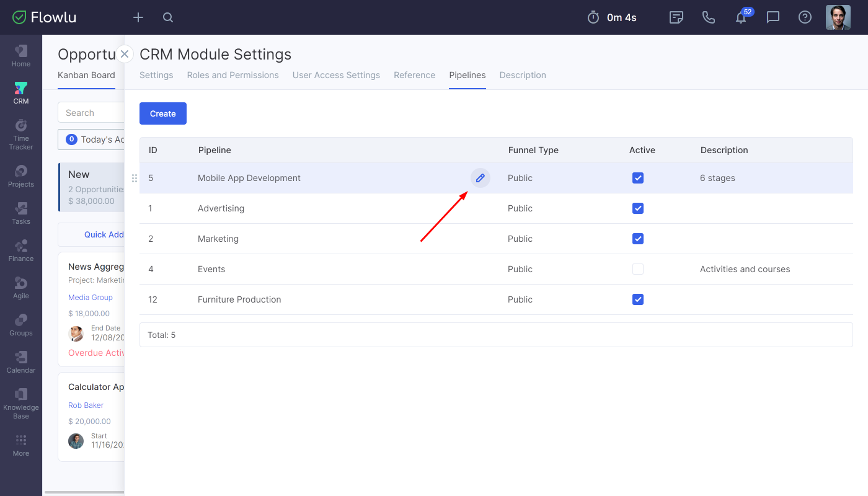
Task: Click the drag handle of Mobile App Development row
Action: [x=135, y=178]
